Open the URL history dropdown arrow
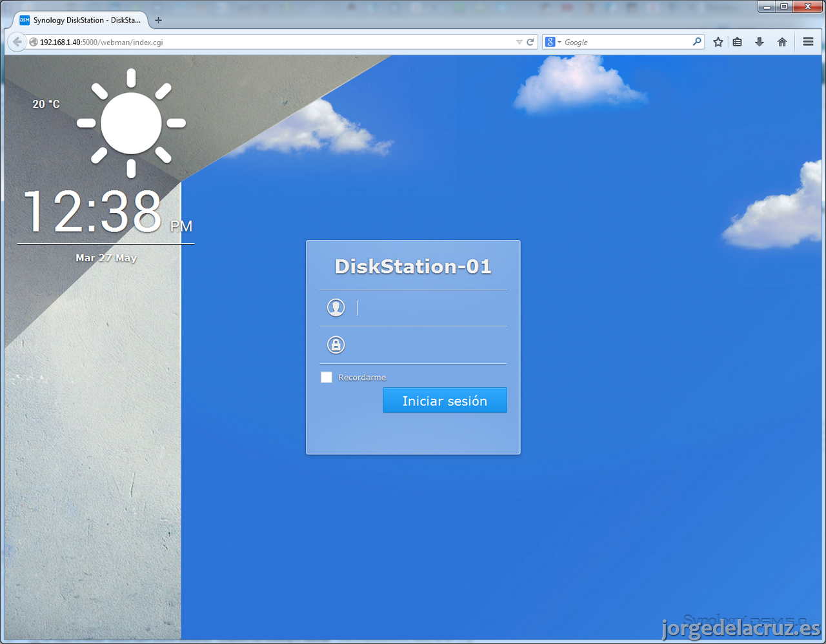This screenshot has width=826, height=644. [519, 42]
